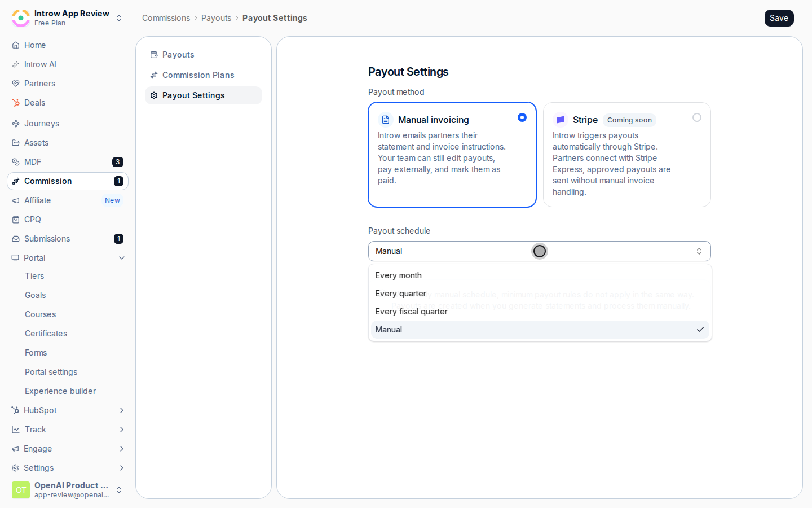Go to Commissions breadcrumb

pyautogui.click(x=166, y=18)
